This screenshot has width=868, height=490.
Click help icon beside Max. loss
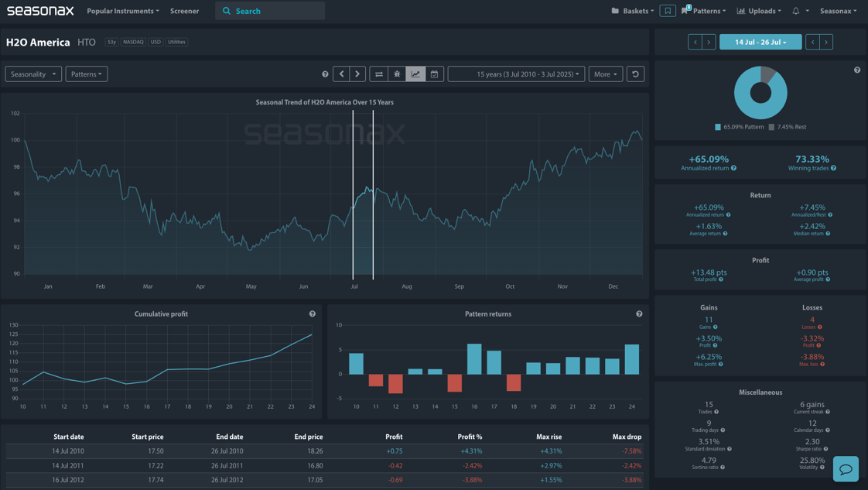coord(822,365)
